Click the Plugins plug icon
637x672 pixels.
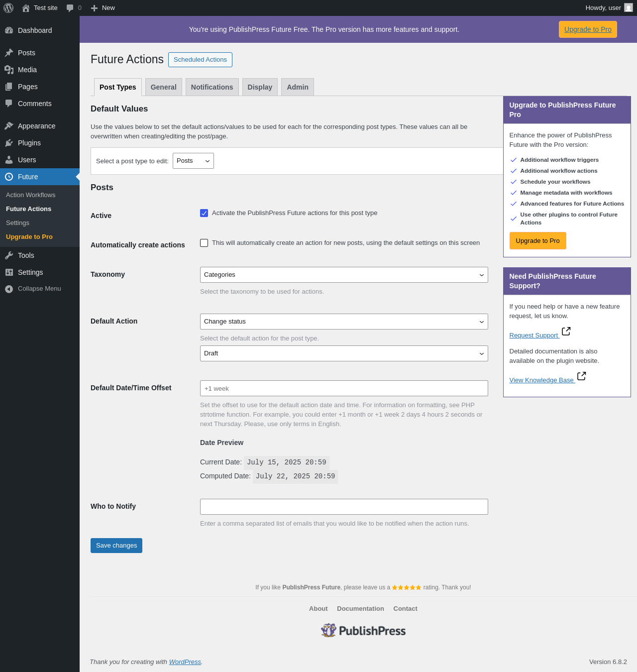pos(9,143)
